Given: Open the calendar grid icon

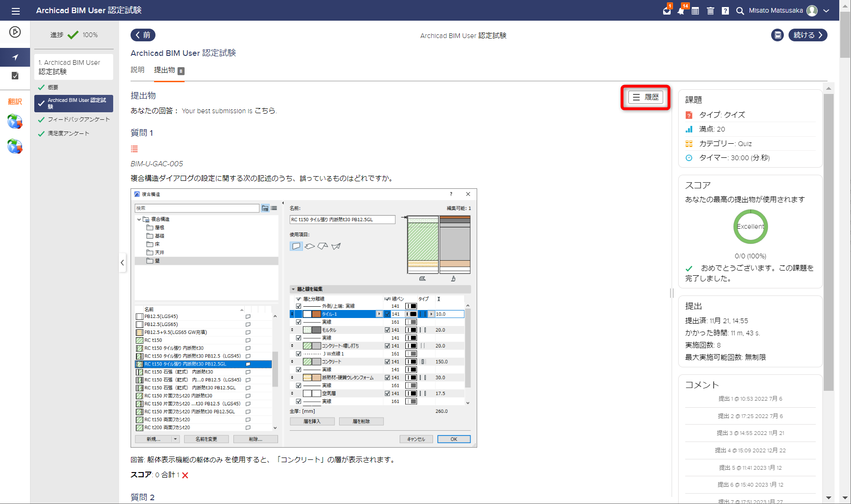Looking at the screenshot, I should click(696, 10).
